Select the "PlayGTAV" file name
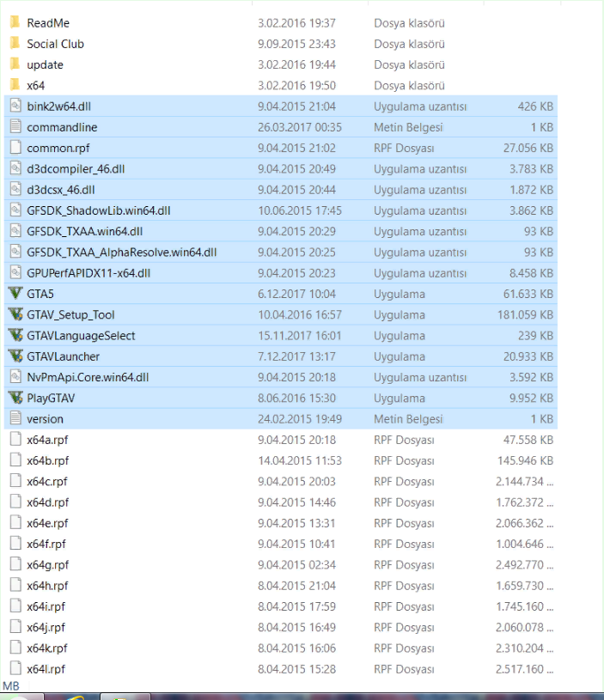Viewport: 604px width, 700px height. [51, 399]
